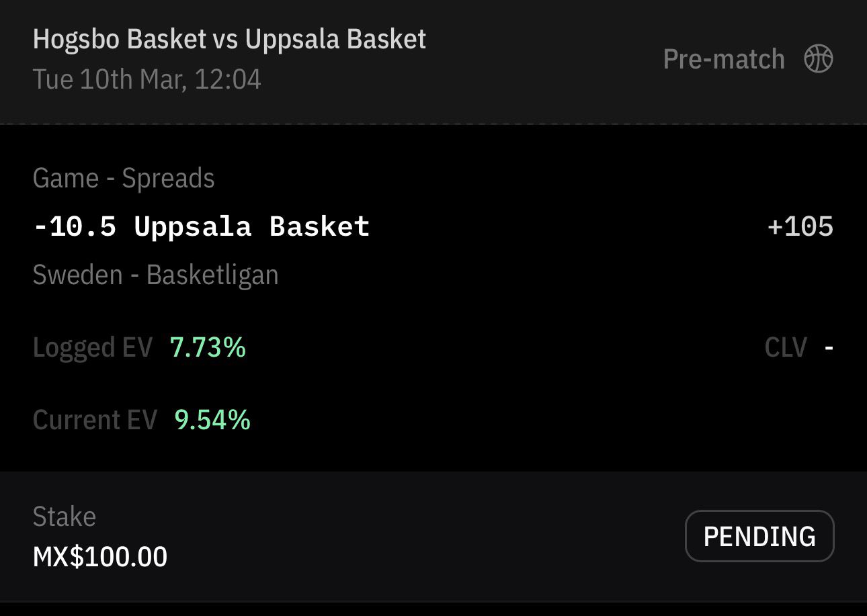Select the Logged EV 7.73% value
867x616 pixels.
click(208, 348)
